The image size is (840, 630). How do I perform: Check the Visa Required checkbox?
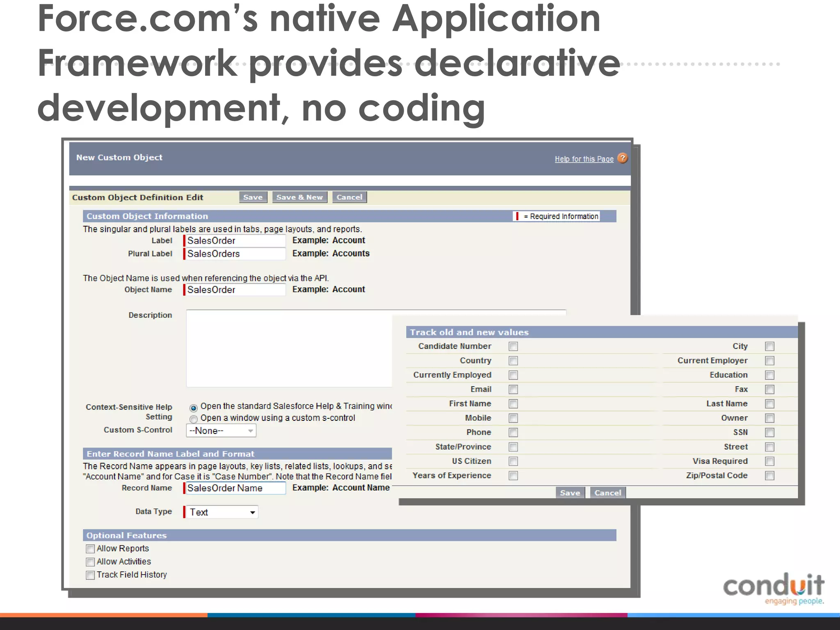tap(769, 461)
